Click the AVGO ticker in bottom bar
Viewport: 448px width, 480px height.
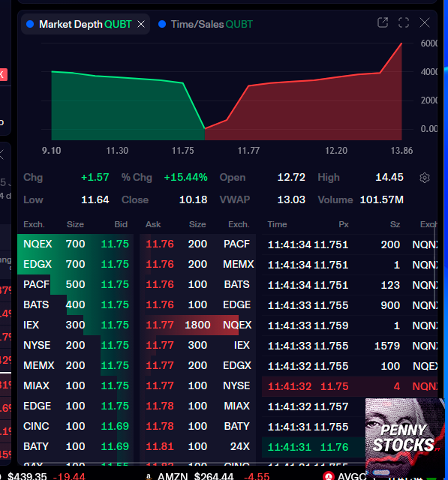pos(352,476)
